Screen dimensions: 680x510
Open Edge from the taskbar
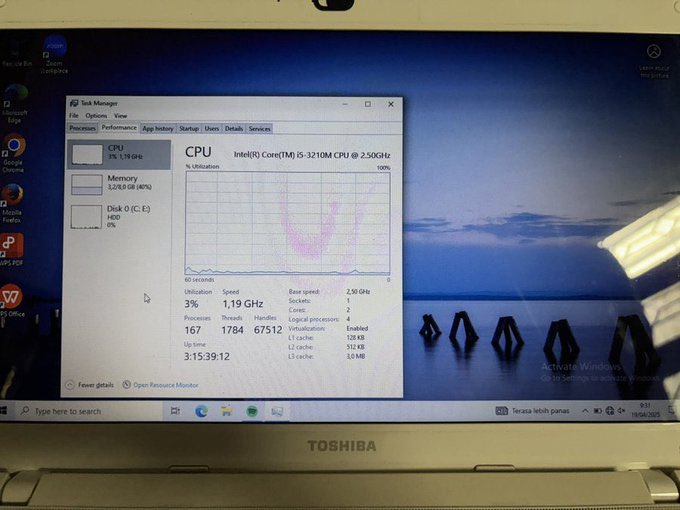tap(201, 411)
